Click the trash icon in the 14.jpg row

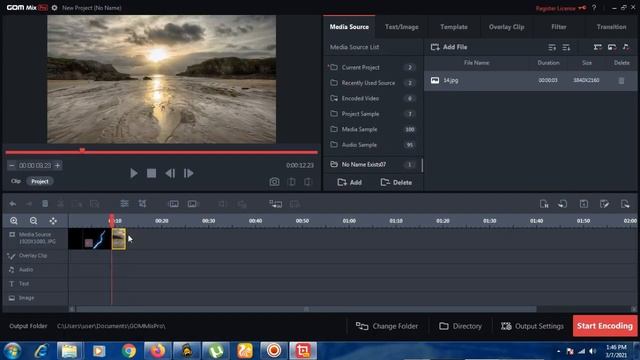pyautogui.click(x=621, y=80)
